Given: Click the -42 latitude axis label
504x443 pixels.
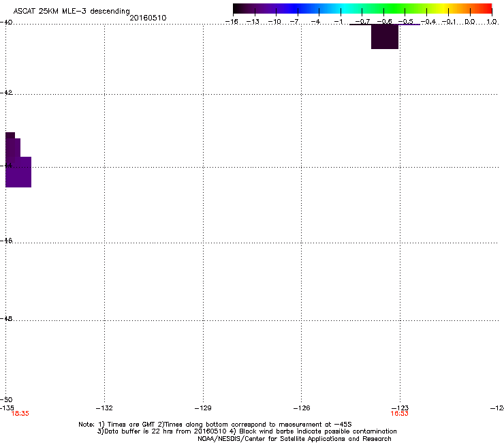Looking at the screenshot, I should (x=6, y=92).
